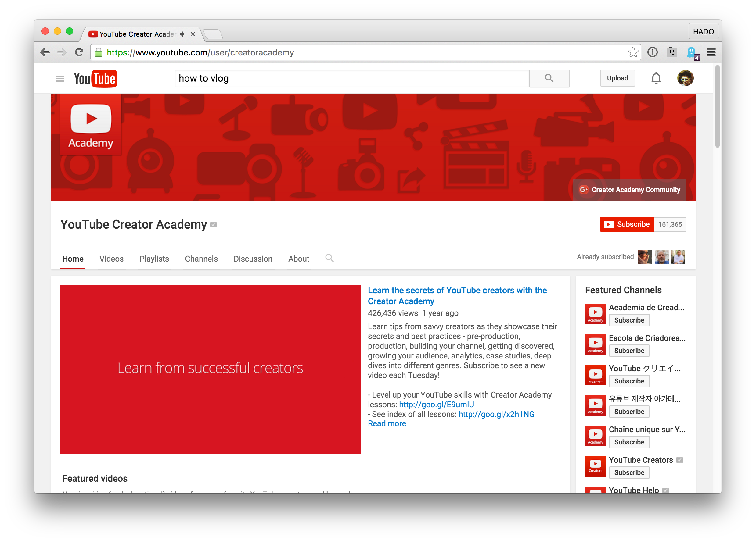Image resolution: width=756 pixels, height=542 pixels.
Task: Open the HADO profile switcher
Action: [x=703, y=32]
